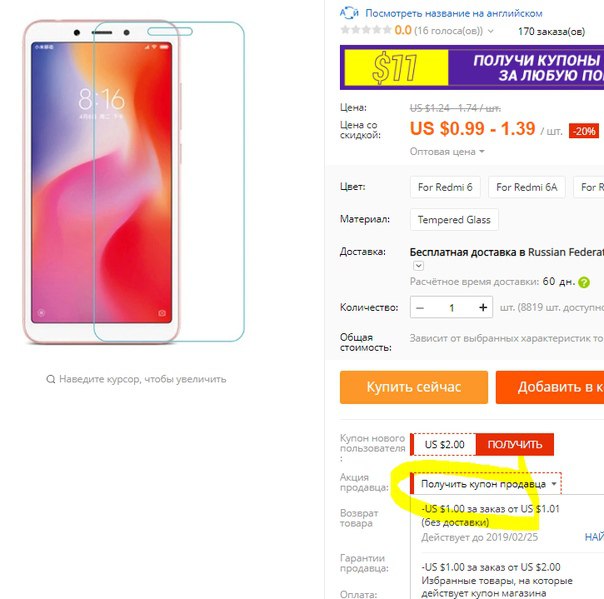Screen dimensions: 604x599
Task: Decrease quantity with the minus button
Action: (x=420, y=308)
